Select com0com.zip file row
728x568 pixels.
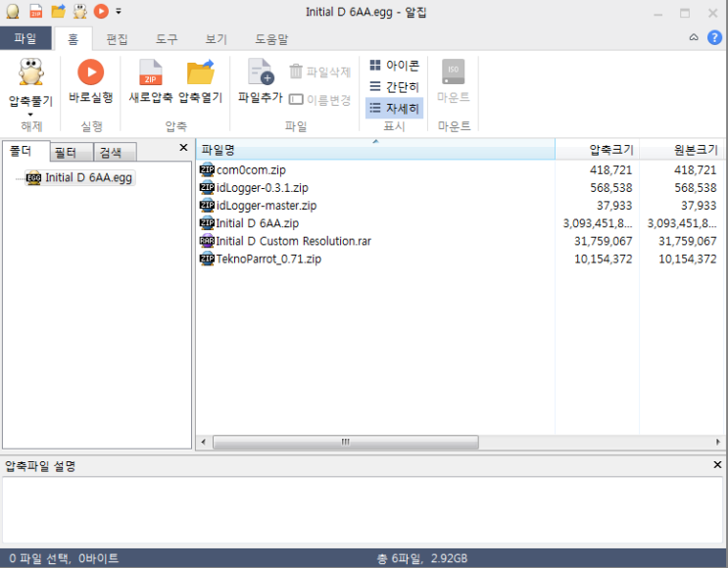click(x=459, y=169)
